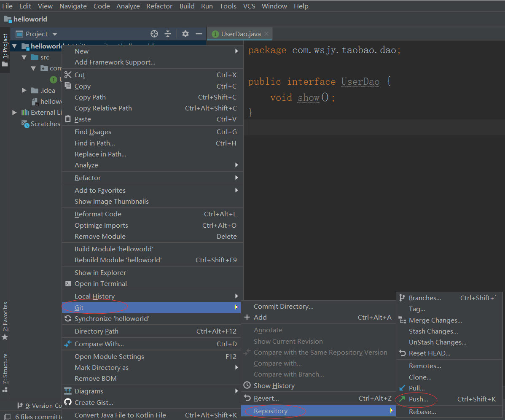Viewport: 505px width, 420px height.
Task: Click the Synchronize refresh icon
Action: pos(67,318)
